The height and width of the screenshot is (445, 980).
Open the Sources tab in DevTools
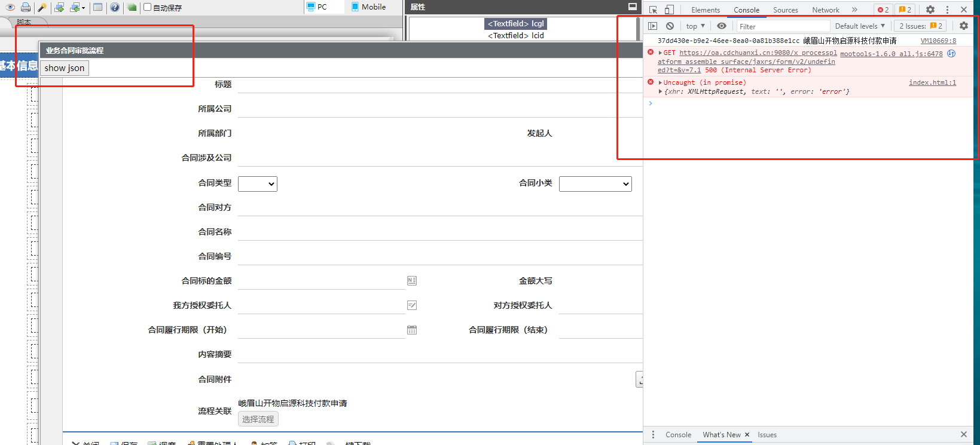pos(786,10)
